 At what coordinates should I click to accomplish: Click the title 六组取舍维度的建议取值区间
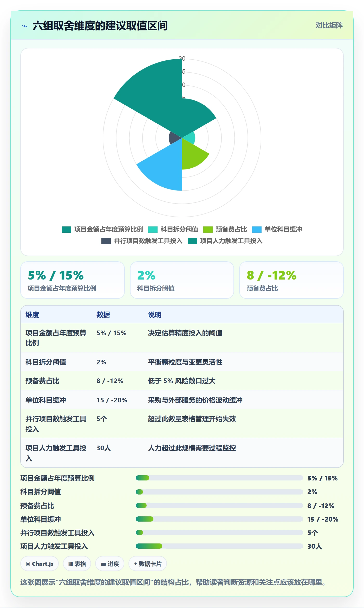(100, 26)
